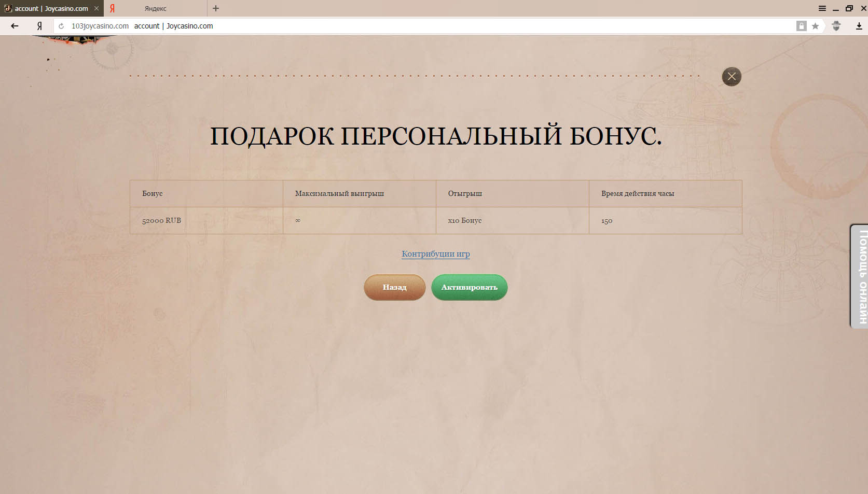Open the downloads arrow icon
This screenshot has width=868, height=494.
click(x=859, y=26)
